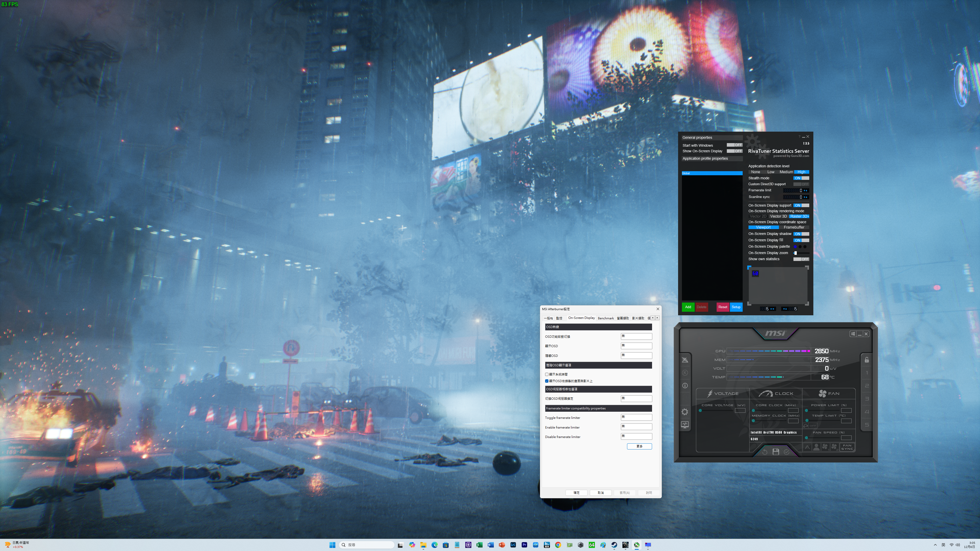This screenshot has width=980, height=551.
Task: Uncheck 顯示OSD在錄製的畫面與影片上 checkbox
Action: tap(547, 381)
